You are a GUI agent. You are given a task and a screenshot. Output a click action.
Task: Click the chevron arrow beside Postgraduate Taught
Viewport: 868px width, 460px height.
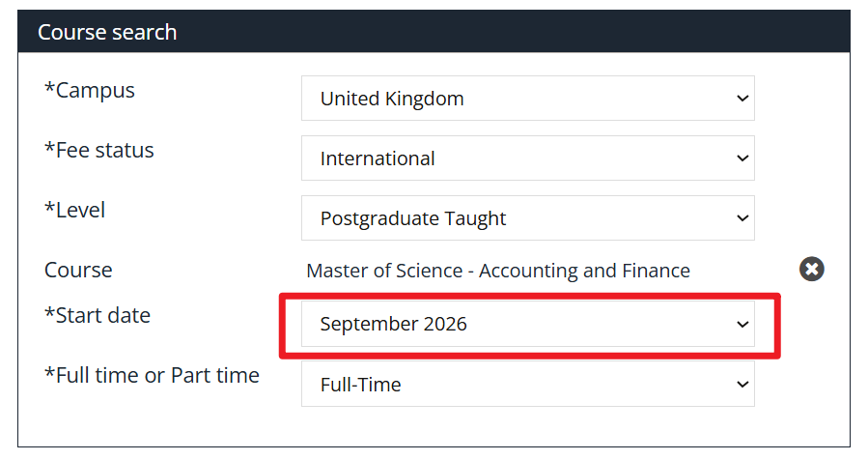tap(742, 218)
